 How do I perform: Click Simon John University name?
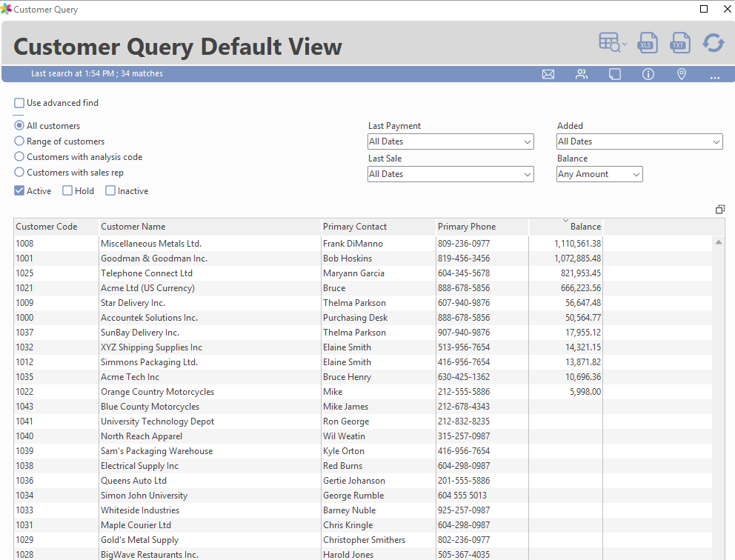coord(144,496)
